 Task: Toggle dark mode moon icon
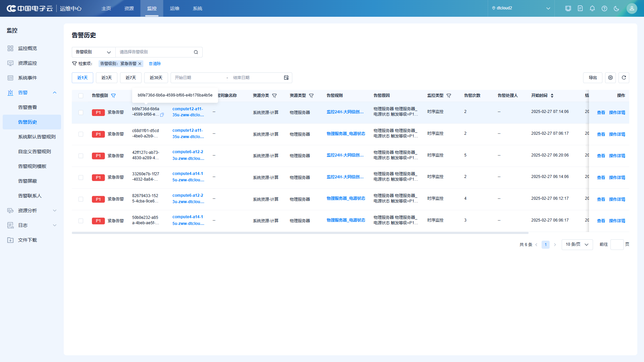(x=616, y=8)
